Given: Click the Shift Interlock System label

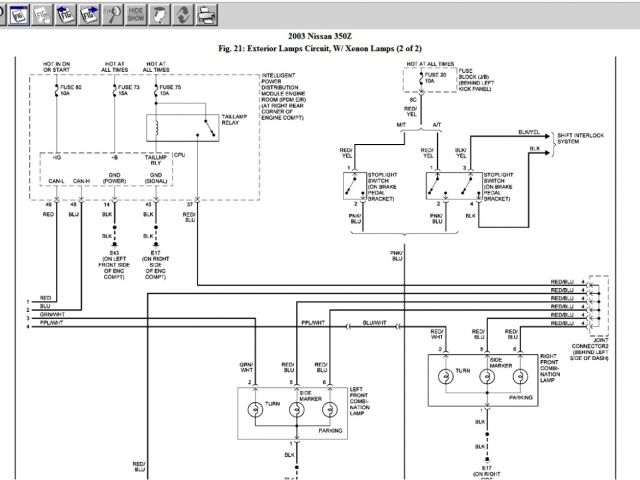Looking at the screenshot, I should pyautogui.click(x=579, y=138).
